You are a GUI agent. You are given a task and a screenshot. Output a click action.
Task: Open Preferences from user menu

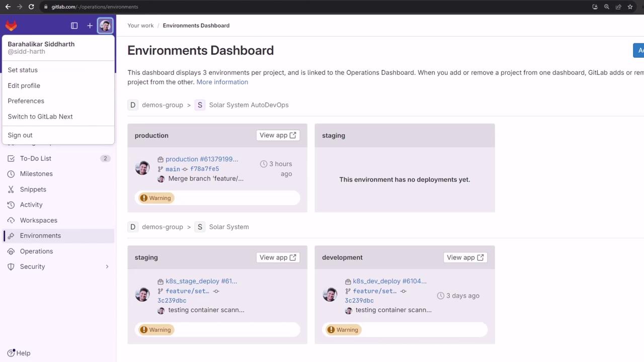(x=26, y=101)
